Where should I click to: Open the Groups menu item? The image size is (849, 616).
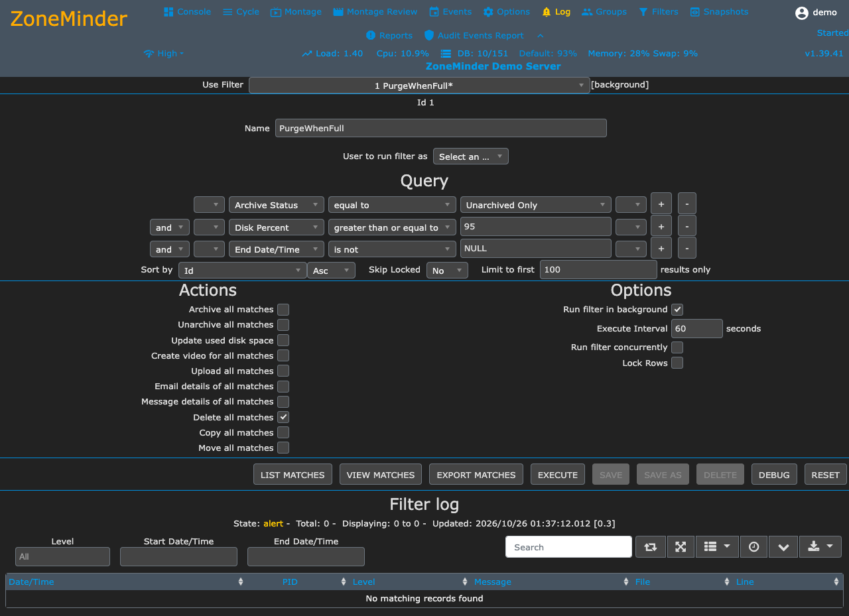point(604,12)
